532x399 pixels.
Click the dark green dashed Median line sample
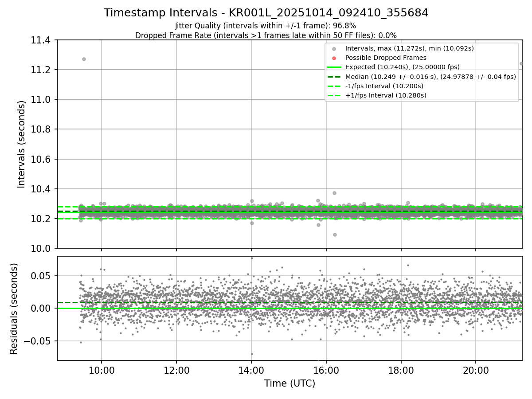pos(334,77)
